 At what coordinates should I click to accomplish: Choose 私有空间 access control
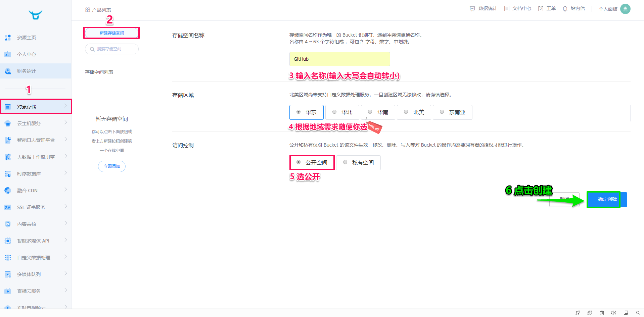click(358, 163)
